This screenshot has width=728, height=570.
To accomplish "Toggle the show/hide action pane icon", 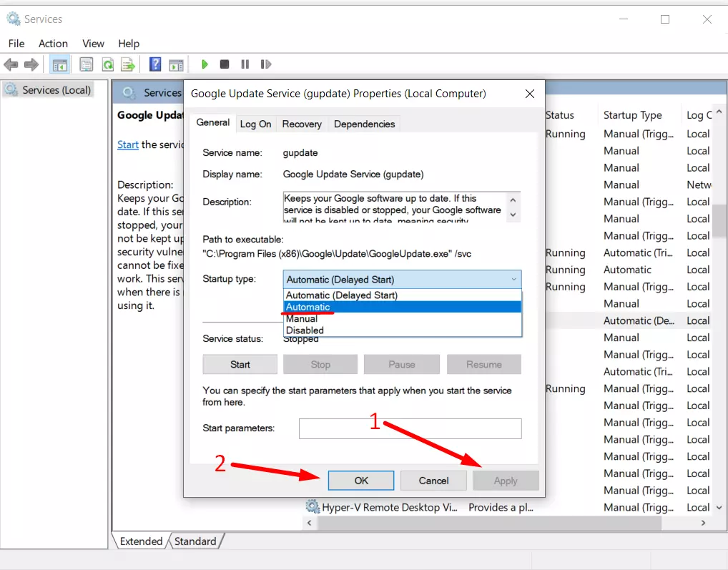I will (176, 64).
